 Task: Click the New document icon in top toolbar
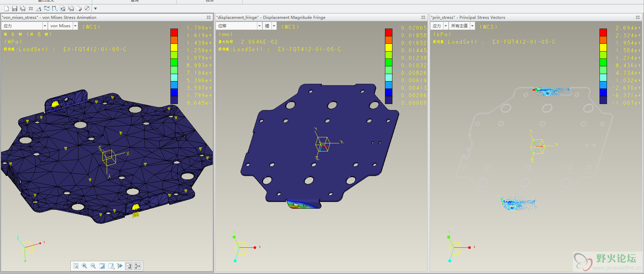click(6, 8)
